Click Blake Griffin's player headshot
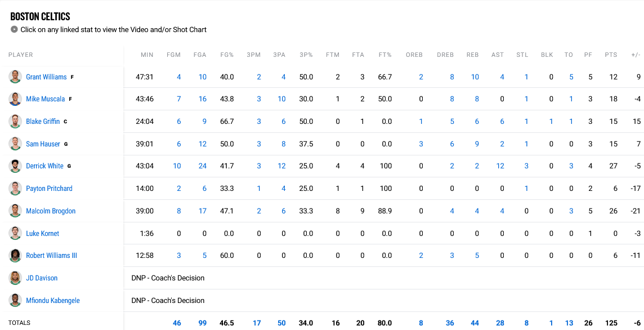644x330 pixels. (x=15, y=121)
